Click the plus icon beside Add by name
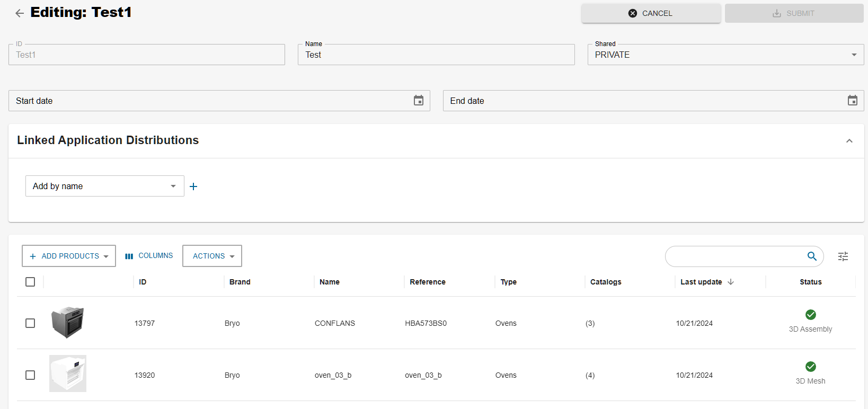The width and height of the screenshot is (868, 409). click(193, 186)
